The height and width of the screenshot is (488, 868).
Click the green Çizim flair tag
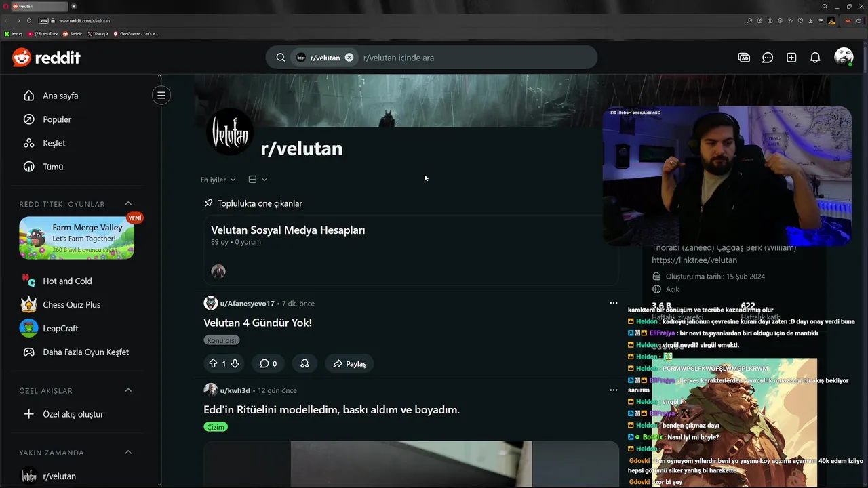216,427
